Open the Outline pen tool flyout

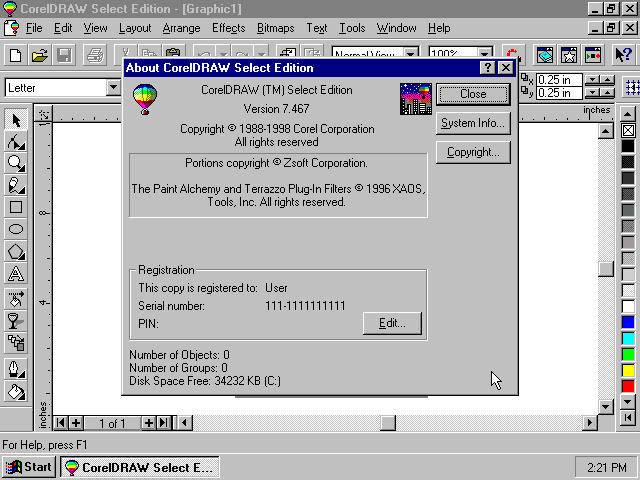[x=16, y=369]
